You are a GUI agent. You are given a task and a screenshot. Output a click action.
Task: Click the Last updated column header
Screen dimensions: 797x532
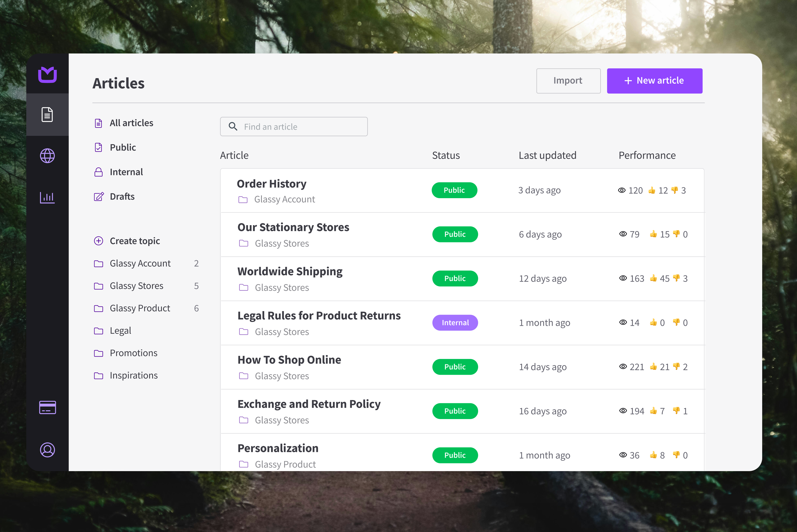547,155
